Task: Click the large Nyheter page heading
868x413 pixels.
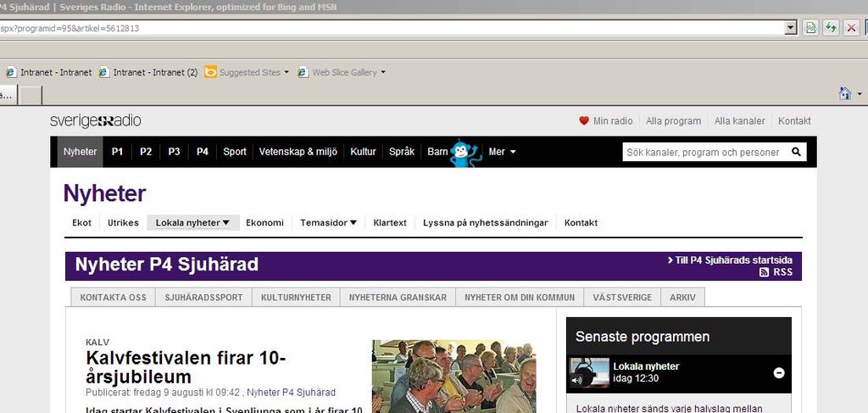Action: click(104, 193)
